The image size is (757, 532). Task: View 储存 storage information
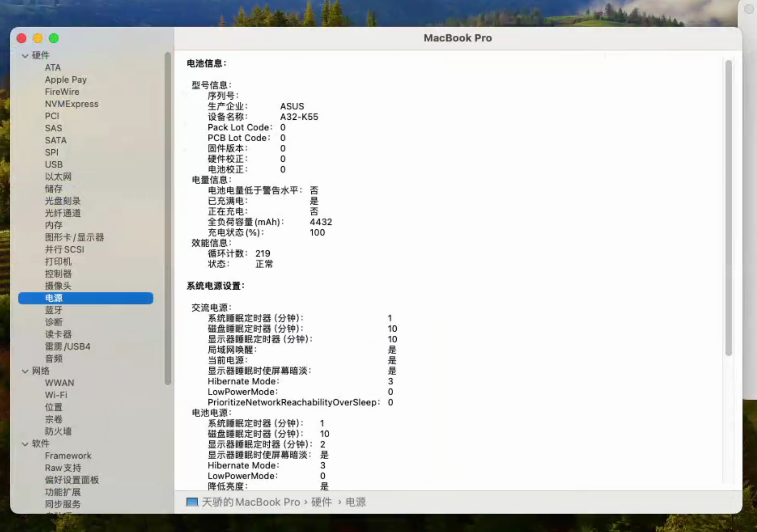[x=53, y=189]
